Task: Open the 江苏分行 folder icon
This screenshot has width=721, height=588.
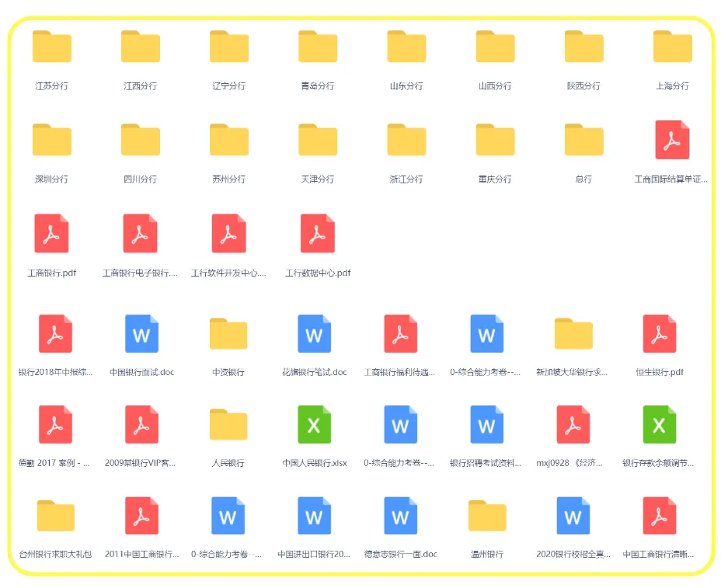Action: point(51,47)
